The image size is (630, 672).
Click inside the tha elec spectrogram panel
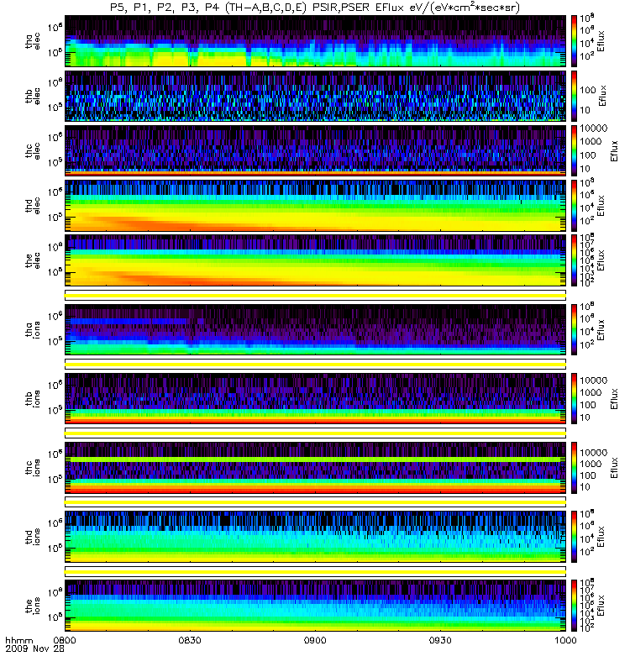tap(316, 41)
